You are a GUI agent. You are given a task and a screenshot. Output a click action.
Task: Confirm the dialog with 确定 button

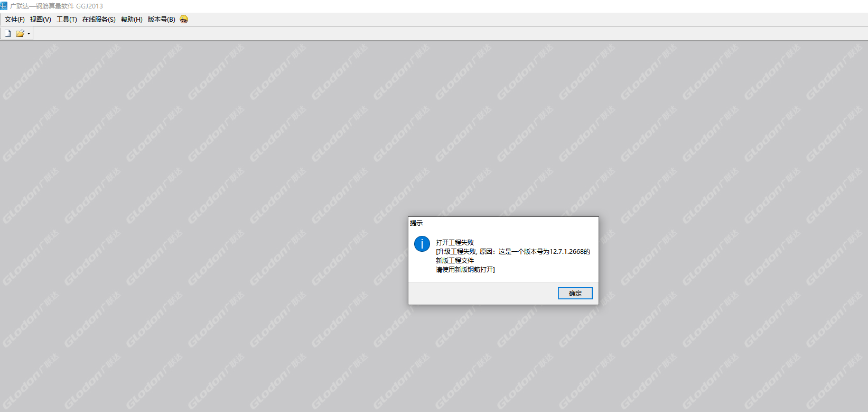tap(575, 294)
